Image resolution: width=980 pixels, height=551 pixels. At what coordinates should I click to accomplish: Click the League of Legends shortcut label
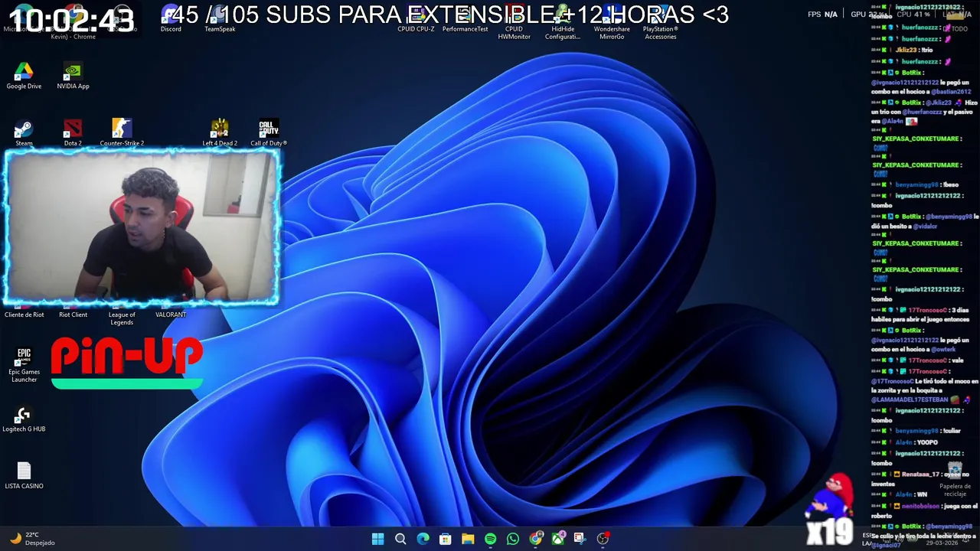coord(122,318)
